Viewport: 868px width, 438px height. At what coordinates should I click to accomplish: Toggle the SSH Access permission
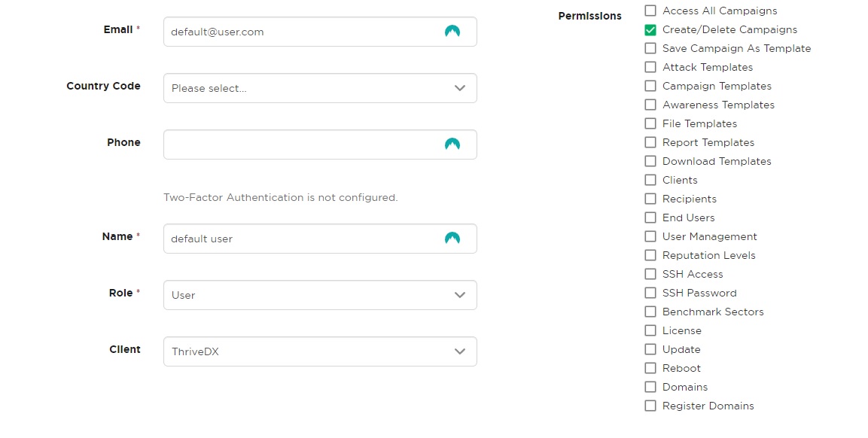coord(650,274)
